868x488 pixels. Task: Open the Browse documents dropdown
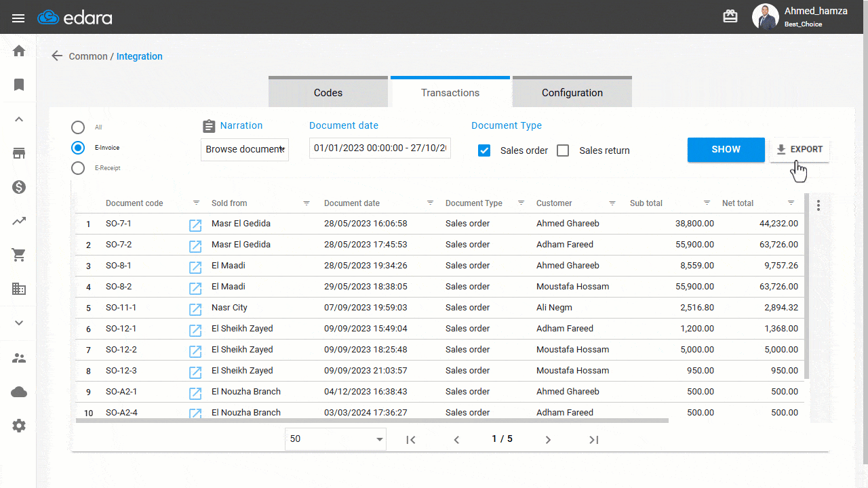pos(245,149)
